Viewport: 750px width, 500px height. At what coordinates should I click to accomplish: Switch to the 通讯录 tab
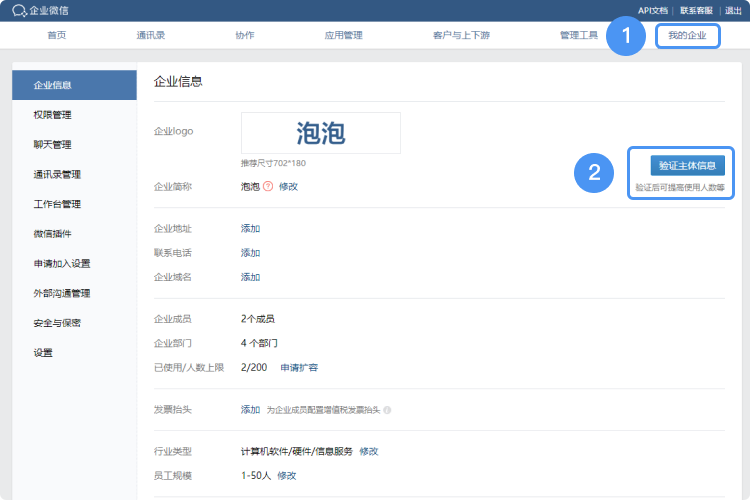[x=151, y=36]
